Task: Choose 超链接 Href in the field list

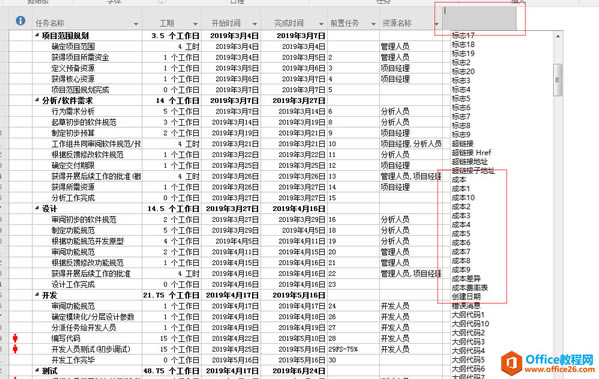Action: [471, 152]
